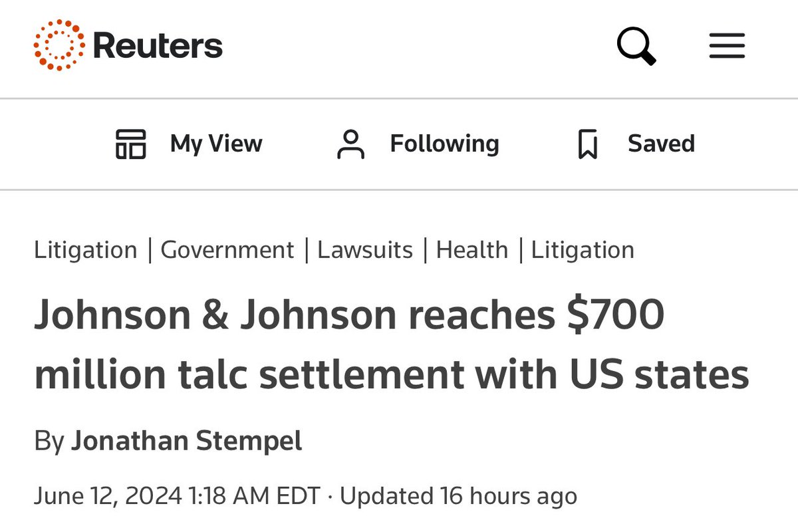Open the Saved tab label

(x=661, y=144)
